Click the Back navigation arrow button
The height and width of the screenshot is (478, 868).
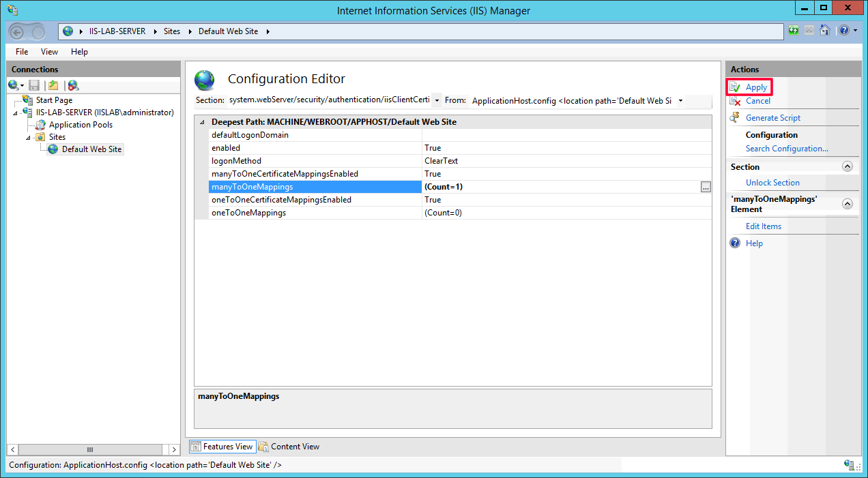[x=18, y=31]
